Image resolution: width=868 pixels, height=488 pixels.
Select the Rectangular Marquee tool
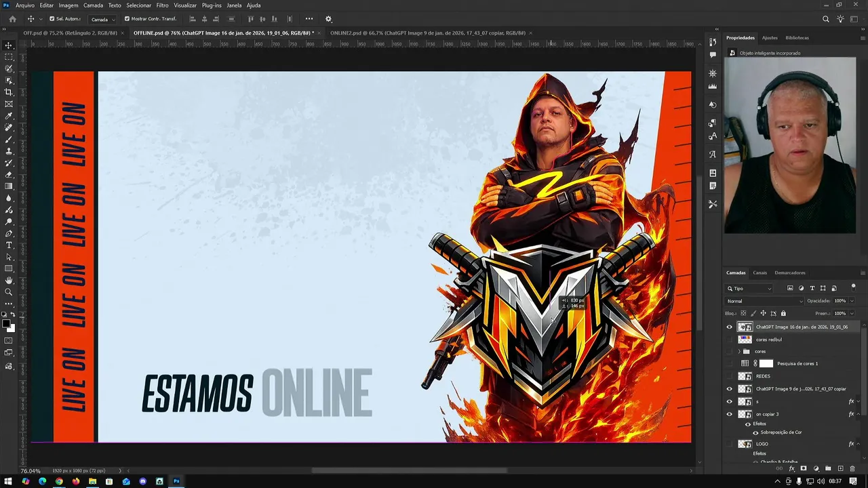(x=9, y=57)
